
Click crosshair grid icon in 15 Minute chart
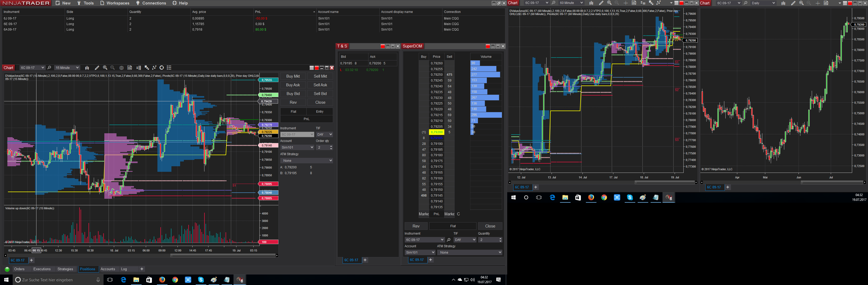121,68
